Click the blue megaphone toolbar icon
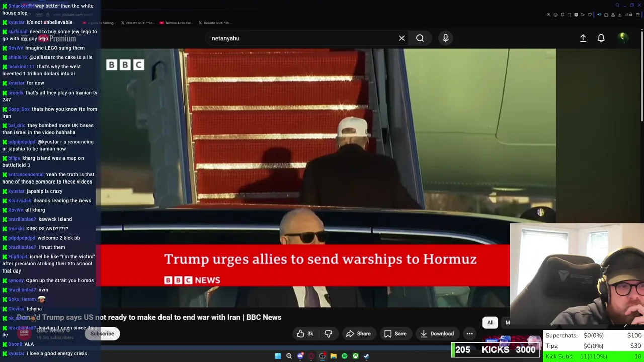This screenshot has height=362, width=644. coord(599,15)
